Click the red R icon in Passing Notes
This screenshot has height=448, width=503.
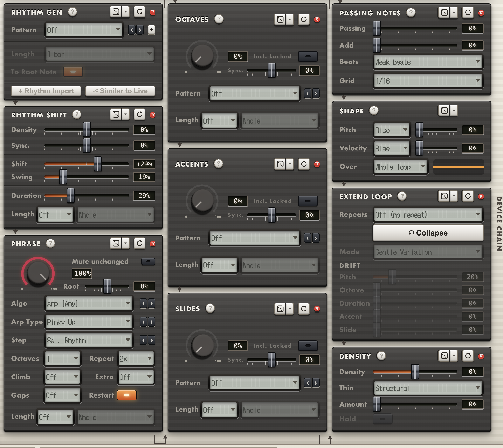tap(481, 13)
